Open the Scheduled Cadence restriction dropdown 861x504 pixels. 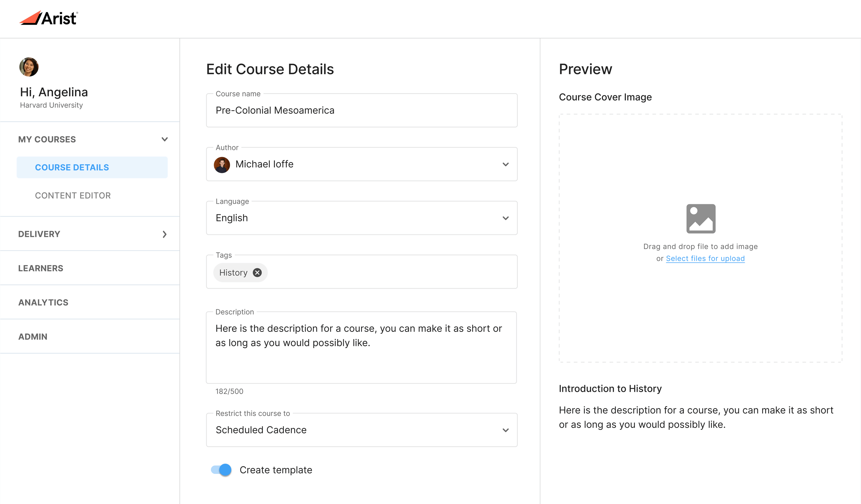coord(506,430)
